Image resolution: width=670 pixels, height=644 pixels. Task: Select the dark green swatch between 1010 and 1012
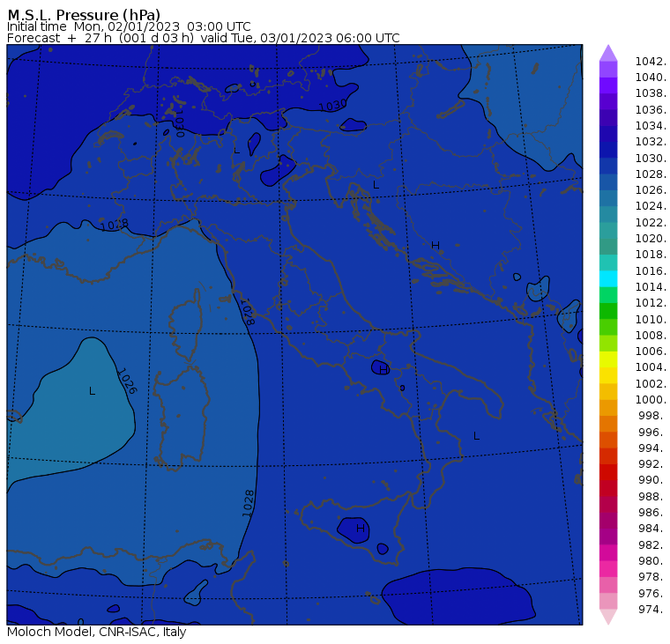608,311
